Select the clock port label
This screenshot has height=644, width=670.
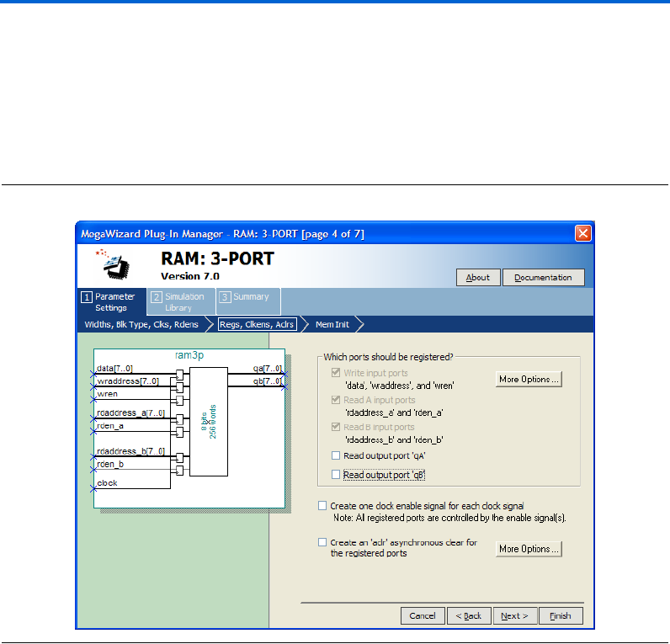(107, 483)
